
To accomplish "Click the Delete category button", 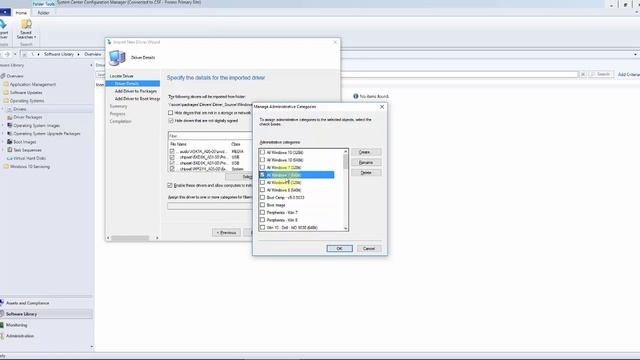I will [x=366, y=173].
